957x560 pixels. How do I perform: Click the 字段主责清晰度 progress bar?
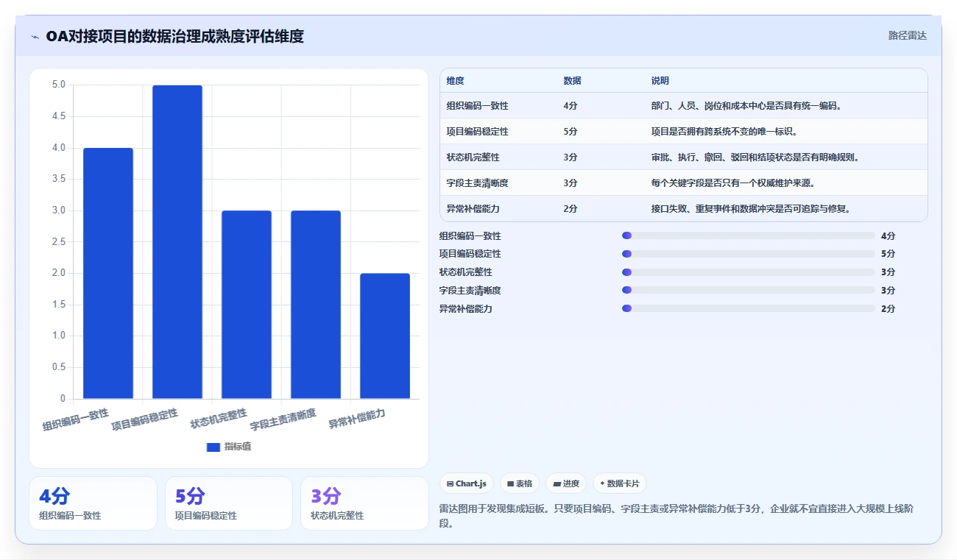click(x=748, y=290)
